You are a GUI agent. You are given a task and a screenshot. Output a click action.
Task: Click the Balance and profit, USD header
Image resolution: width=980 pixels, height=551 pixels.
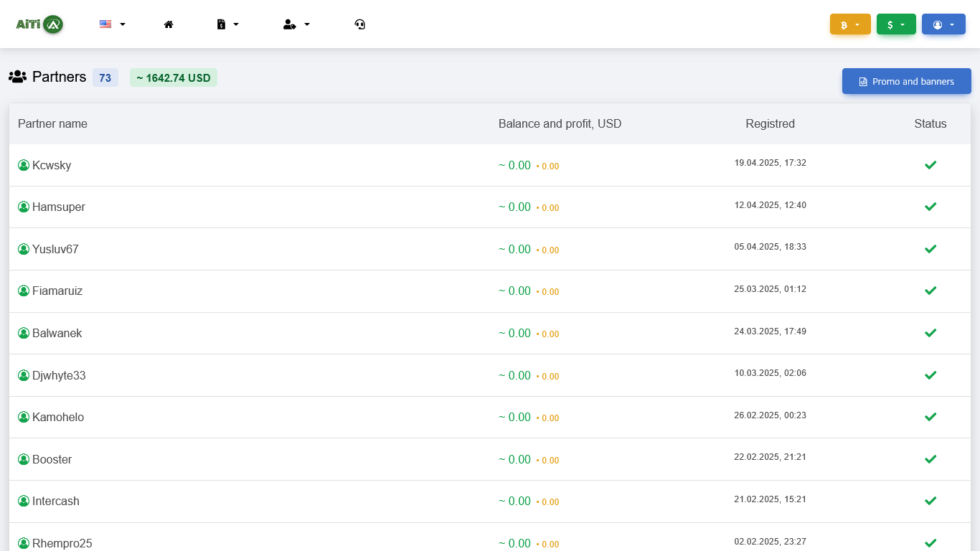point(560,123)
